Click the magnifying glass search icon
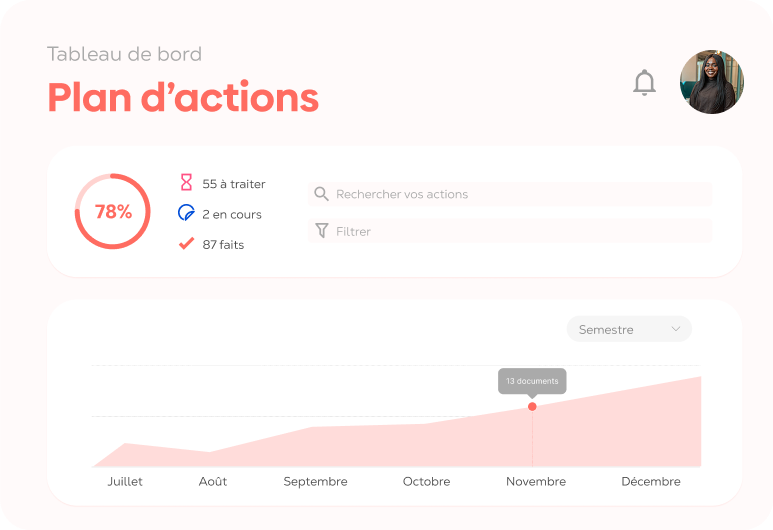This screenshot has height=530, width=773. click(x=321, y=194)
